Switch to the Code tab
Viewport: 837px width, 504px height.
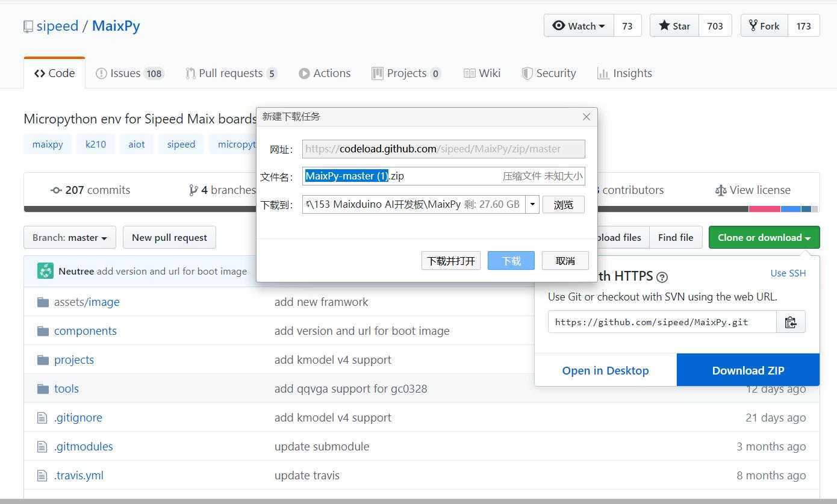(55, 73)
